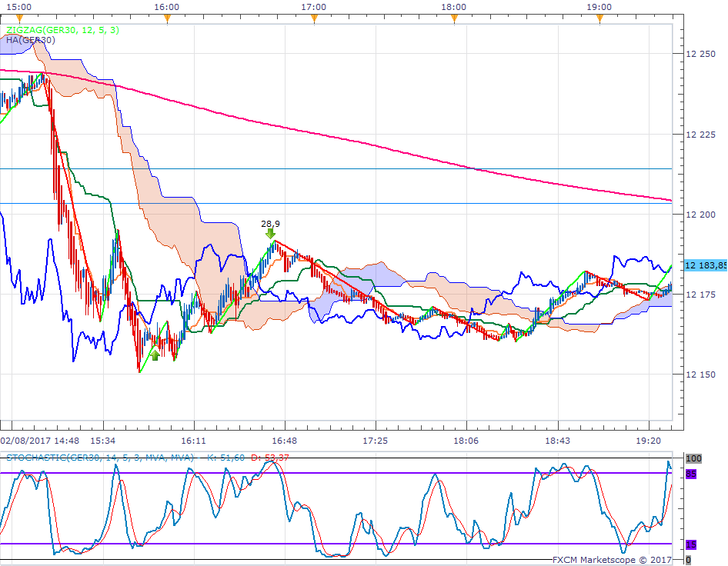728x566 pixels.
Task: Select the HA(GER30) indicator label
Action: point(31,40)
